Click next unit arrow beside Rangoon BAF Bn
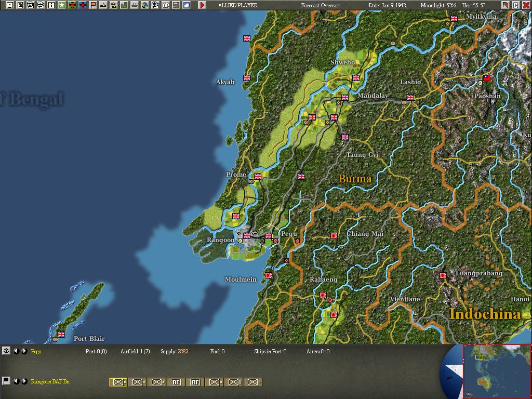 click(x=24, y=381)
